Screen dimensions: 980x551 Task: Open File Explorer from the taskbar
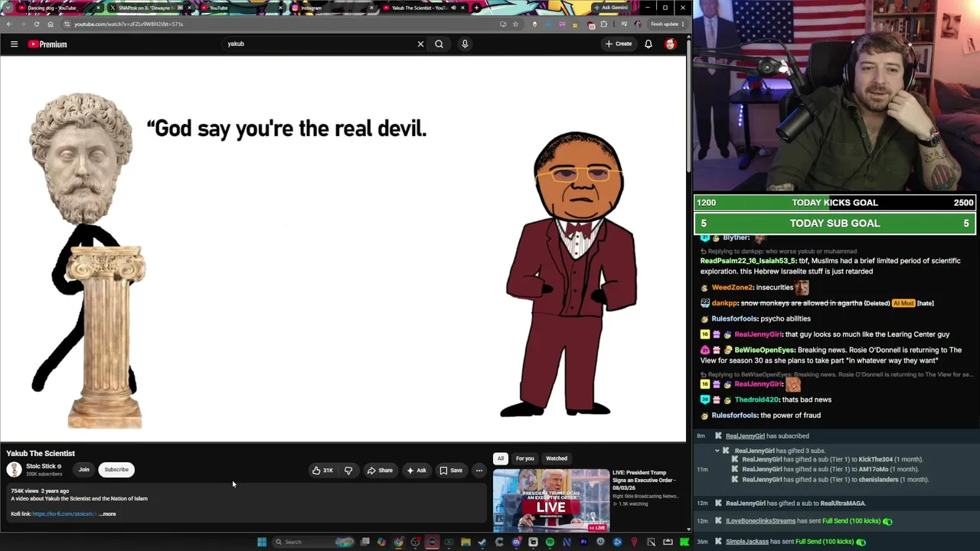tap(465, 542)
